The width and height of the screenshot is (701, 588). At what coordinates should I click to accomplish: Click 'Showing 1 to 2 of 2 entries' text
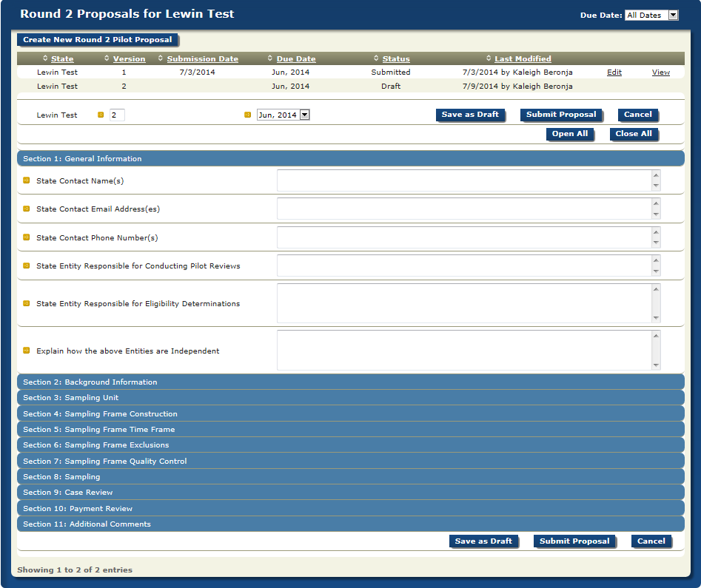75,570
